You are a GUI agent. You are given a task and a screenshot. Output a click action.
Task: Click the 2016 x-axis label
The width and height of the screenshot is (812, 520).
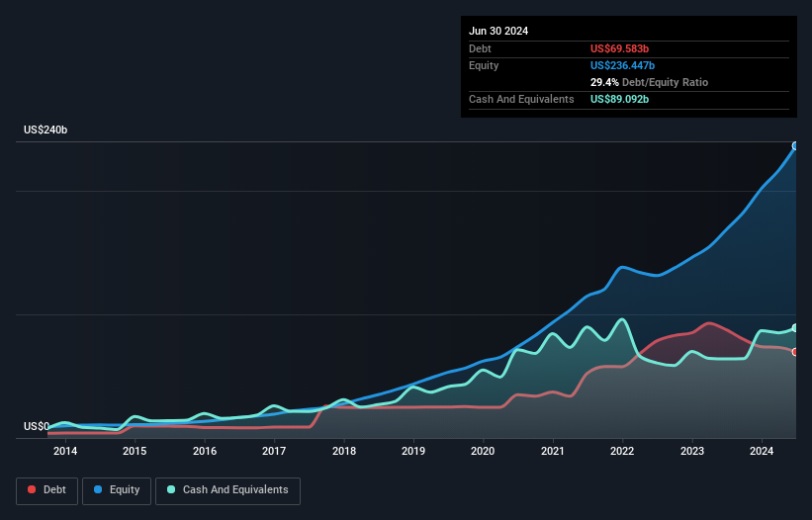(205, 451)
